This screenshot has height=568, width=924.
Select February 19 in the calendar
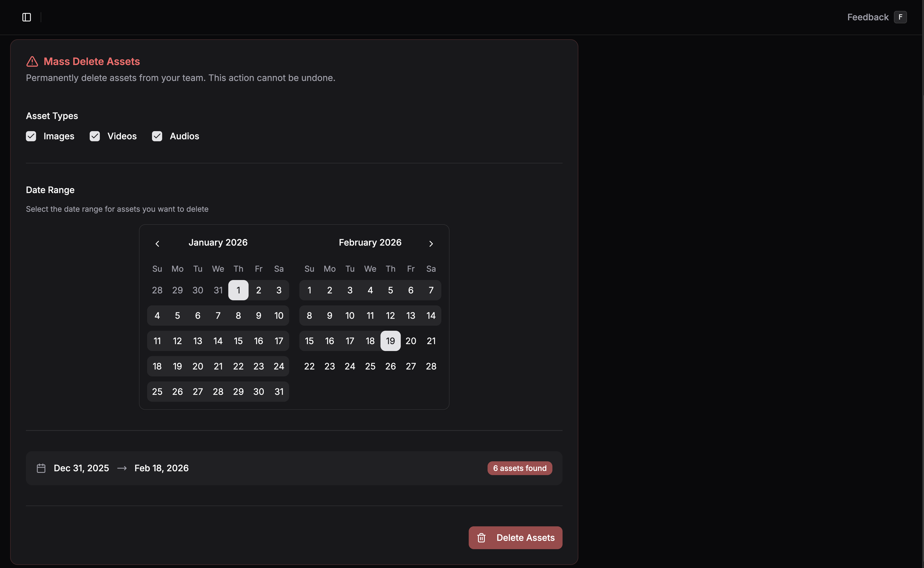click(x=390, y=341)
